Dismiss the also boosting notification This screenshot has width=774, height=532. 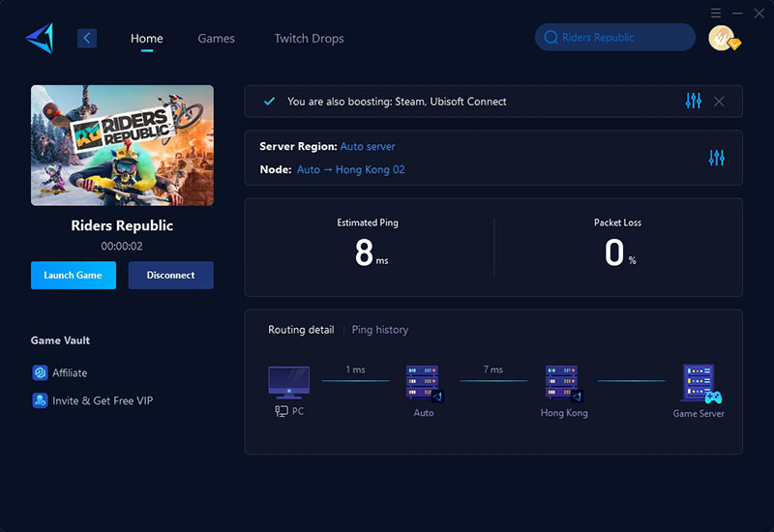tap(719, 101)
